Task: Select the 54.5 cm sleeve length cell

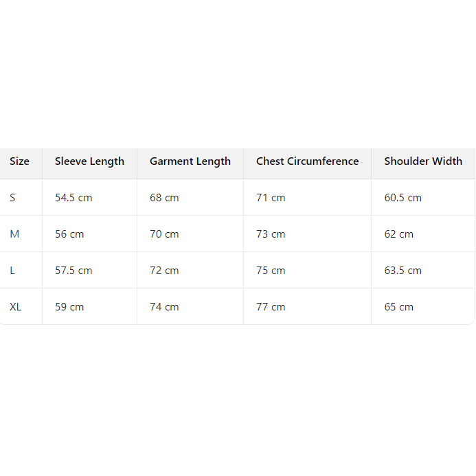Action: [73, 198]
